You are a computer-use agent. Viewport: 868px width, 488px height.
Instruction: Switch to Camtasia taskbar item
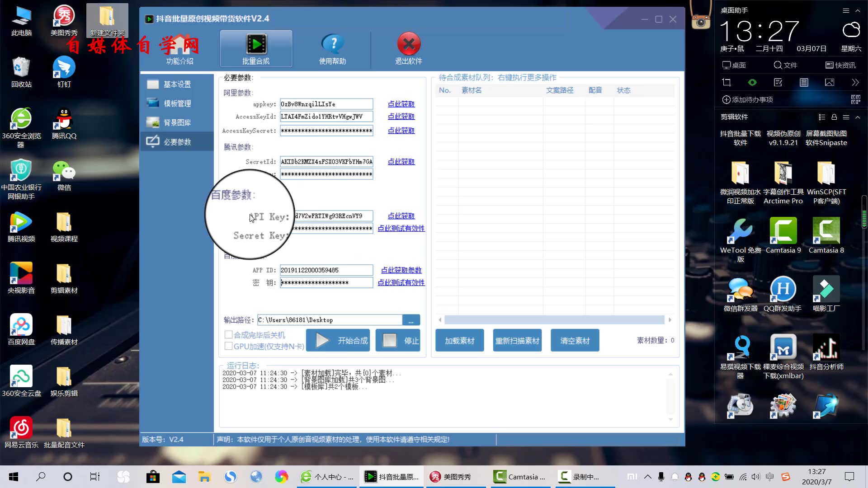520,477
